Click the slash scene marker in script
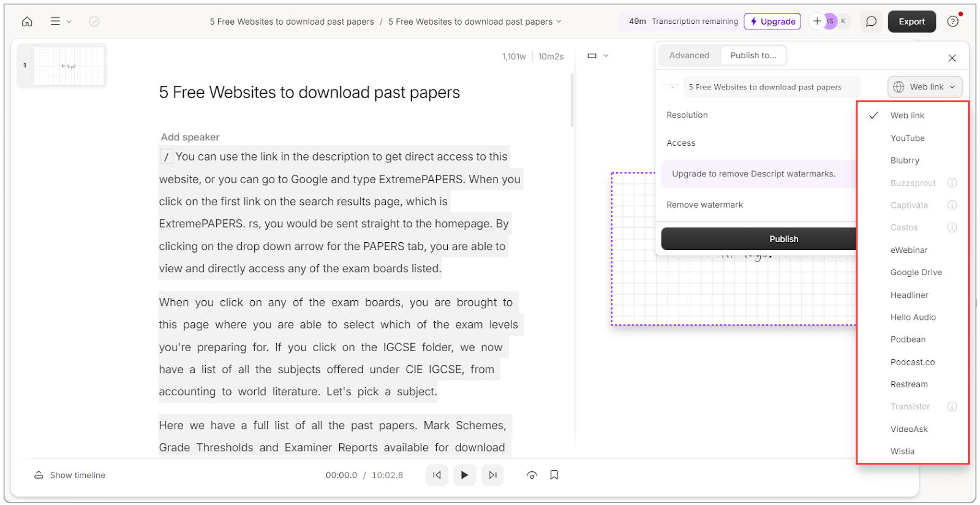 166,157
